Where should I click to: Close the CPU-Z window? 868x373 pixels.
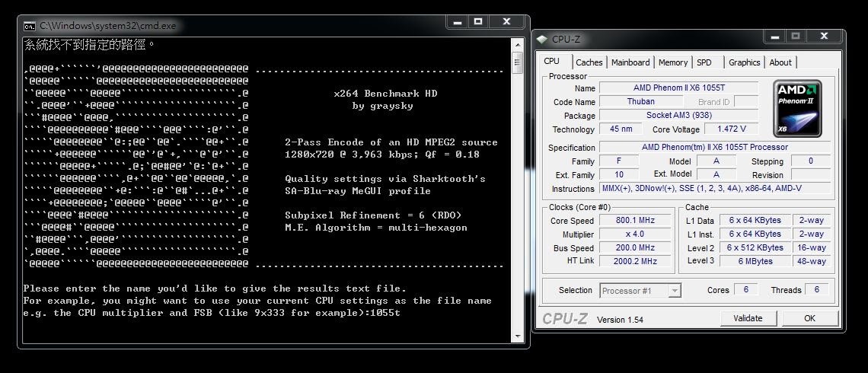tap(824, 37)
